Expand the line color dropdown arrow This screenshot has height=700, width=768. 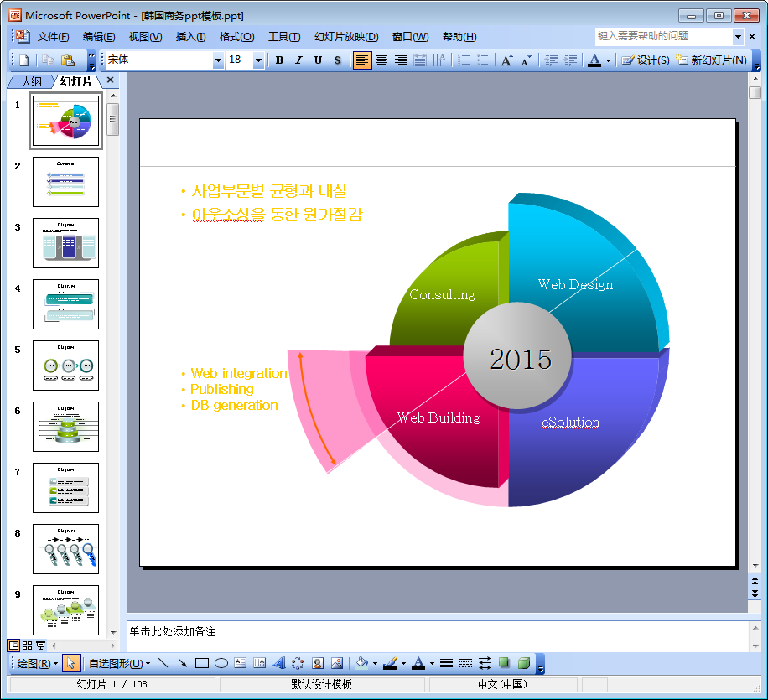point(403,663)
